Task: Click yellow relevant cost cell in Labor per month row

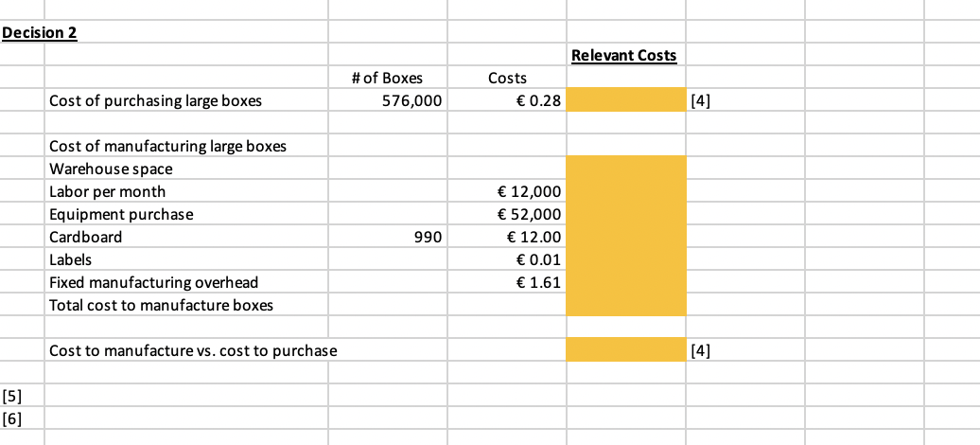Action: coord(625,191)
